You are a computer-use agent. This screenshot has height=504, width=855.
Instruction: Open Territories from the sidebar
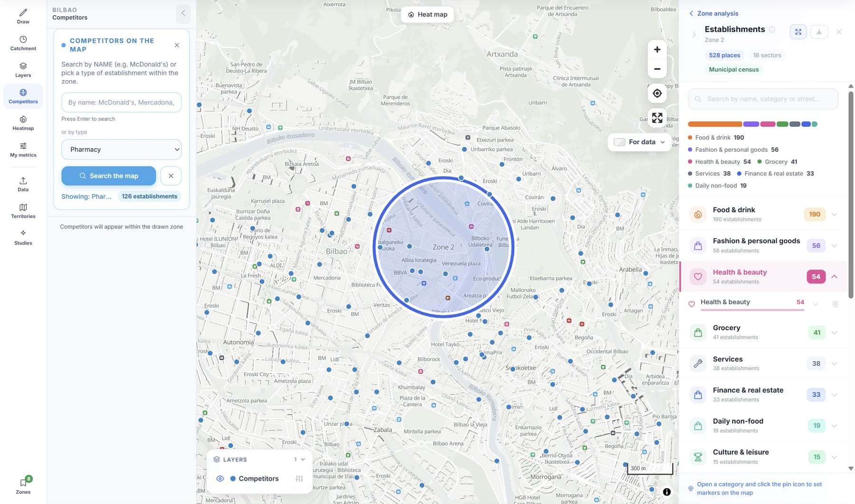click(x=23, y=210)
